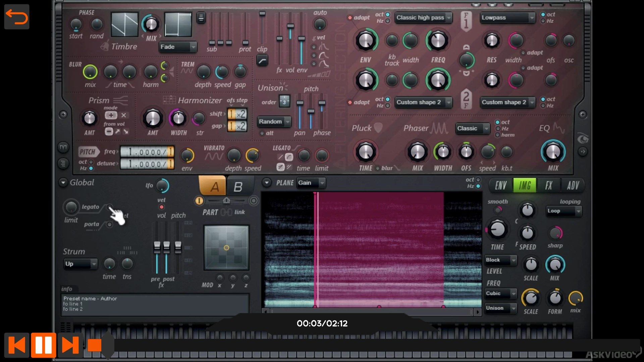Click the Unison order number box
Screen dimensions: 644x362
coord(284,102)
